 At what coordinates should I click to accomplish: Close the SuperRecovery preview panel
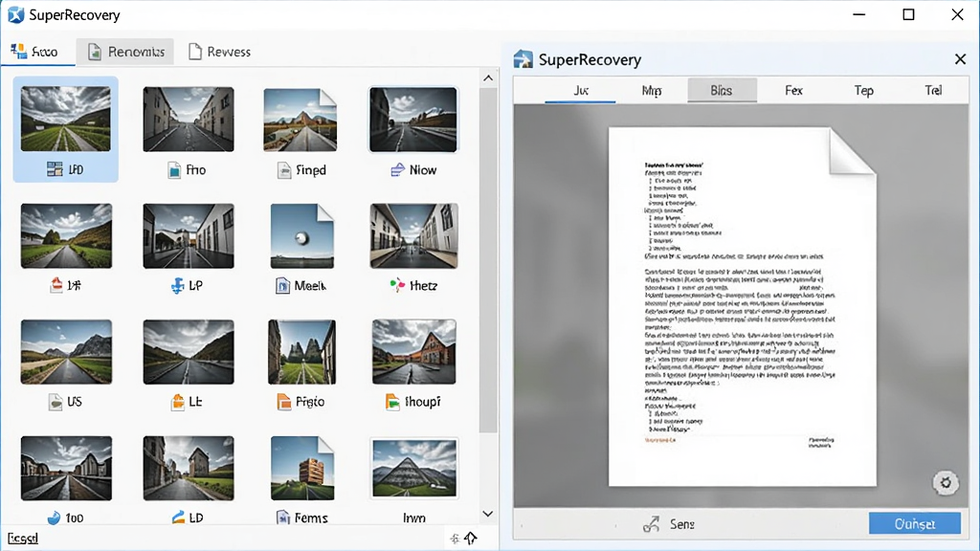tap(961, 59)
